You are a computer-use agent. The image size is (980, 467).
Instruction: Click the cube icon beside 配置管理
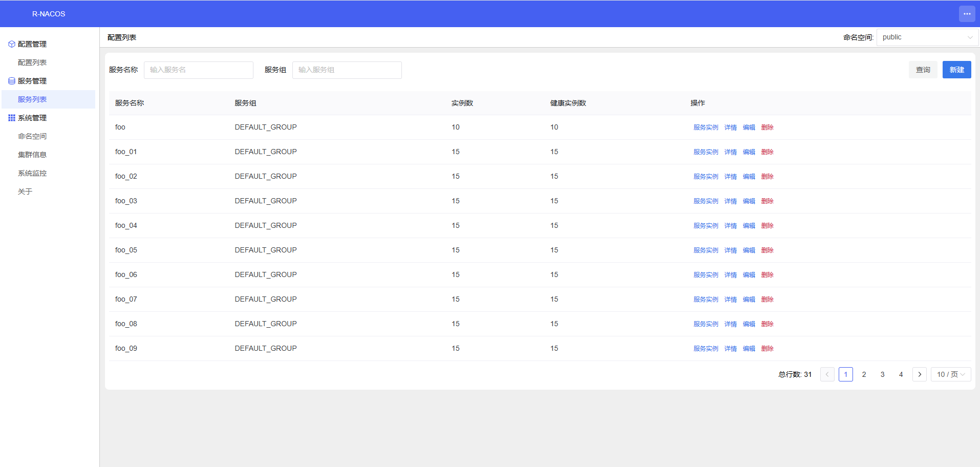click(x=11, y=44)
